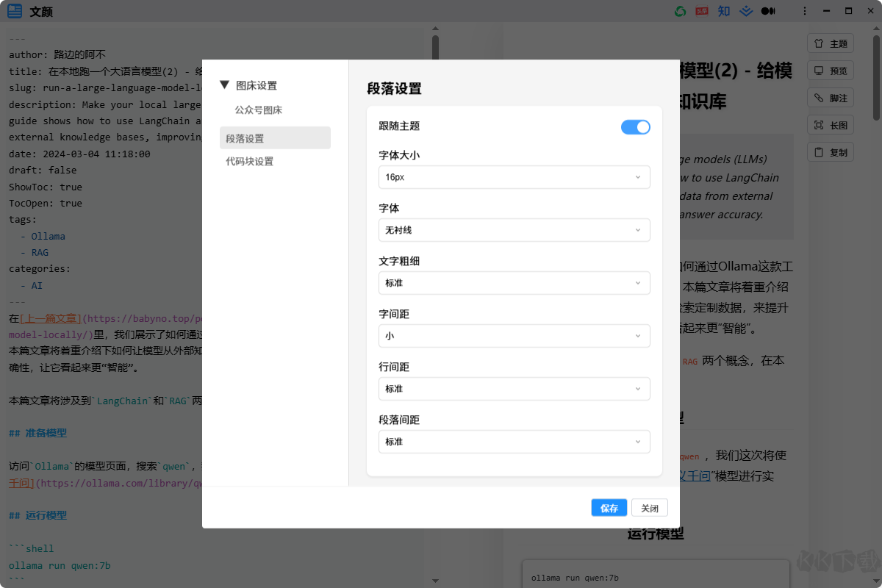Click the 跟随主题 label text
882x588 pixels.
point(399,126)
